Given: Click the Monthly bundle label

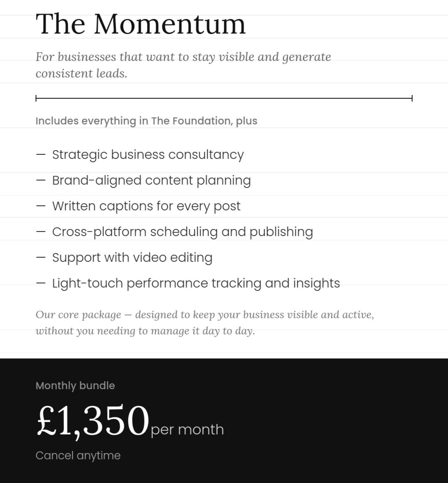Looking at the screenshot, I should point(75,385).
